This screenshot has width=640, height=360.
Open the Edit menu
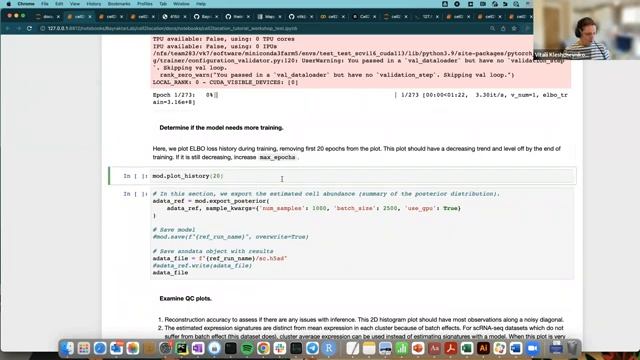coord(59,4)
